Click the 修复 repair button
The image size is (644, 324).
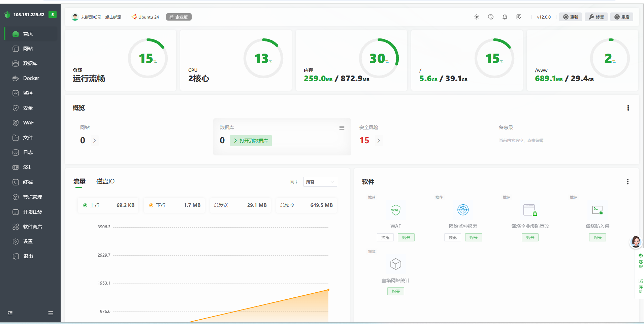(596, 17)
